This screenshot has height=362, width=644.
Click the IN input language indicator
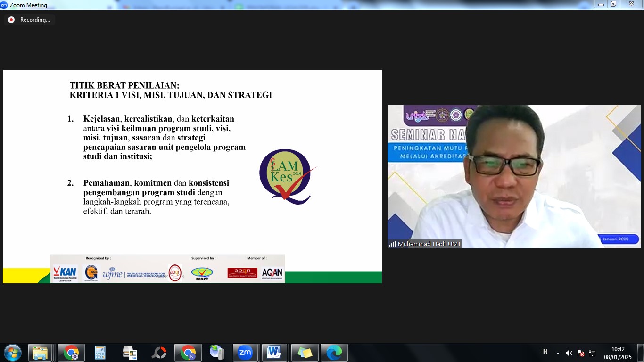[x=545, y=352]
